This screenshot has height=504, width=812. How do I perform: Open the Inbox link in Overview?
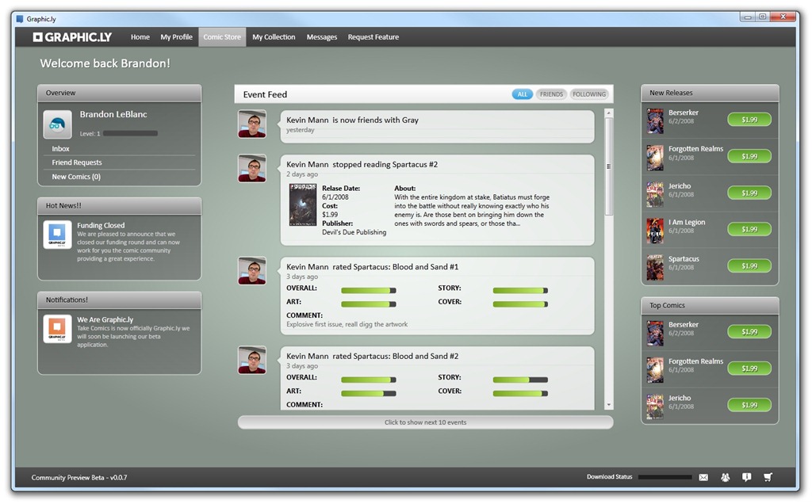click(x=60, y=148)
